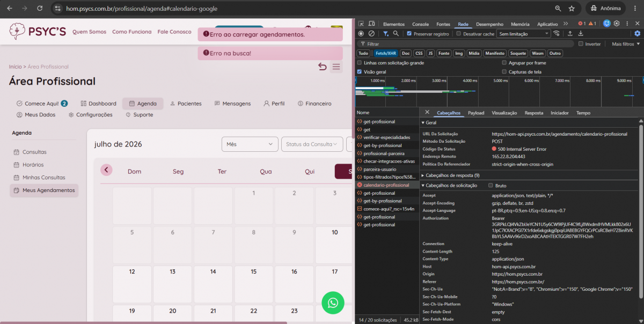Close the request details pane

coord(427,112)
